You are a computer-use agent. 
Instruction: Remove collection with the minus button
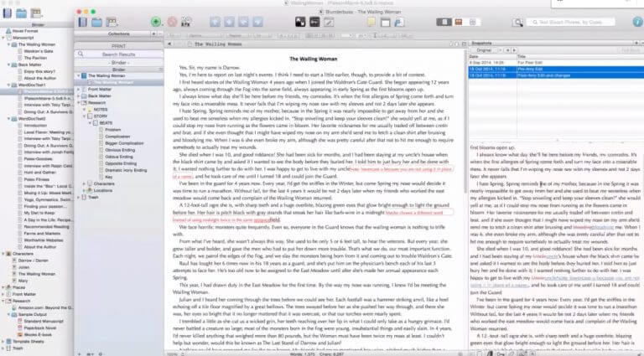point(160,34)
